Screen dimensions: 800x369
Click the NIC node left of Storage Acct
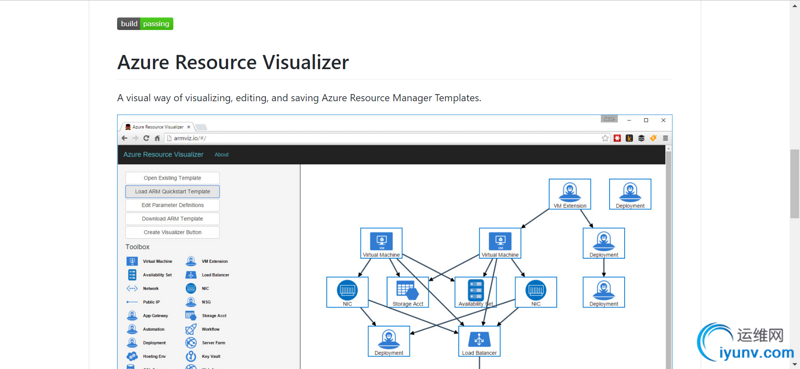point(347,292)
